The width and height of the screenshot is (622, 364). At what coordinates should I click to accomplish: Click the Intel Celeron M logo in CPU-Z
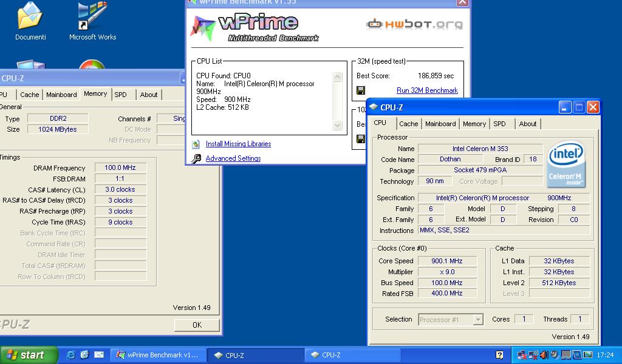[x=566, y=164]
